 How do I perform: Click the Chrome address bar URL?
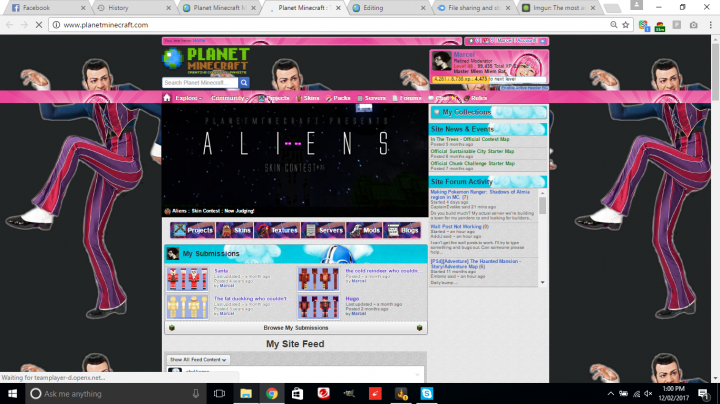pyautogui.click(x=106, y=25)
